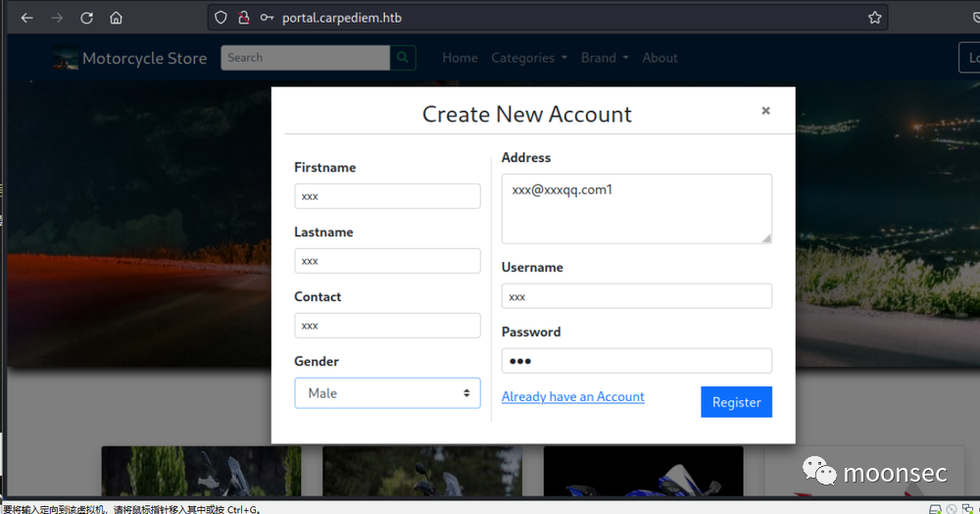980x514 pixels.
Task: Click the blue sport bike thumbnail
Action: pos(644,472)
